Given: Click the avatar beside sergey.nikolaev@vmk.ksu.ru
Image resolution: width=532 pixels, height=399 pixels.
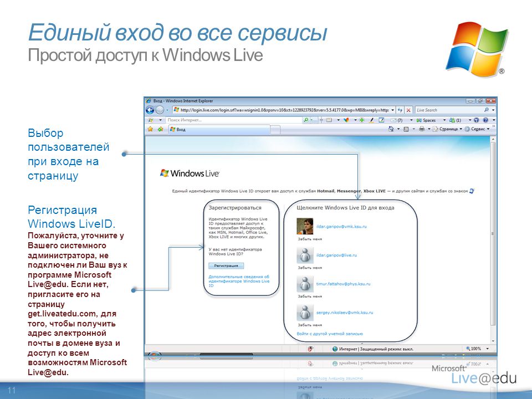Looking at the screenshot, I should coord(305,313).
